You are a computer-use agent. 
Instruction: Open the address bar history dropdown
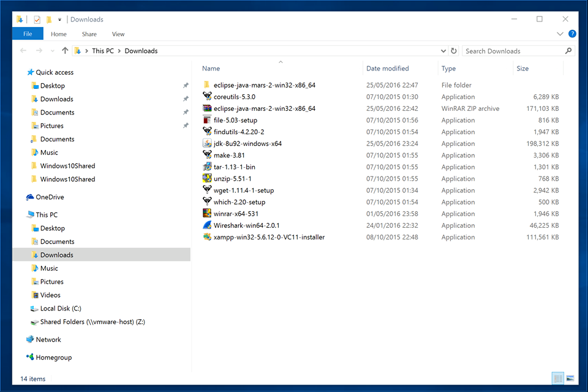pyautogui.click(x=443, y=51)
